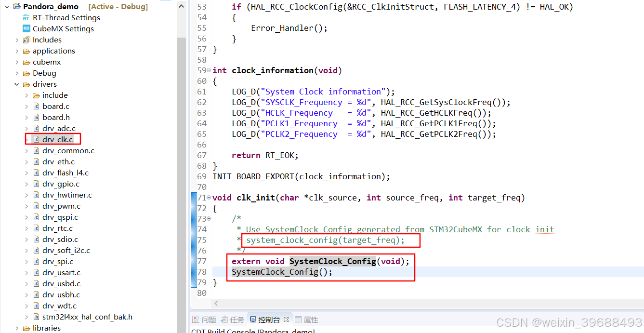The height and width of the screenshot is (333, 644).
Task: Select drv_usbd.c file
Action: pos(61,284)
